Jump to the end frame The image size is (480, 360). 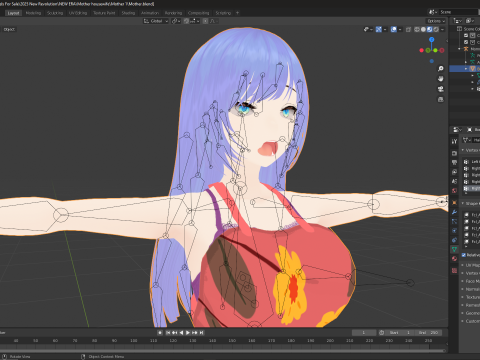[201, 333]
